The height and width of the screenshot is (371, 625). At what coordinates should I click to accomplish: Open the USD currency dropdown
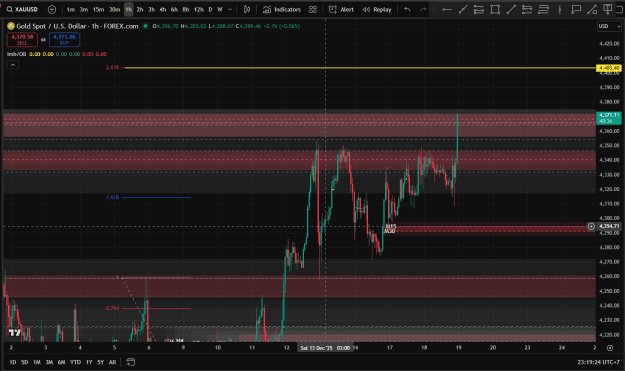[x=609, y=26]
